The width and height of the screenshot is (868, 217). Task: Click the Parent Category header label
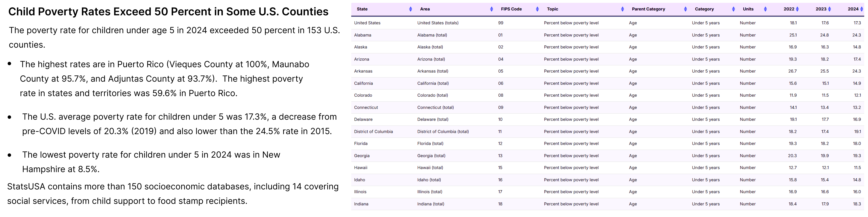coord(648,9)
